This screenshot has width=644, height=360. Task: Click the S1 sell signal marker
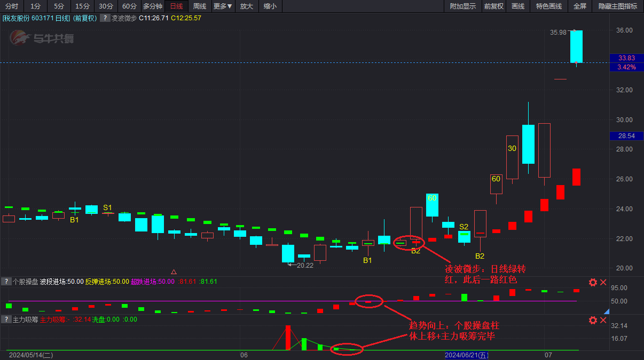pos(107,207)
